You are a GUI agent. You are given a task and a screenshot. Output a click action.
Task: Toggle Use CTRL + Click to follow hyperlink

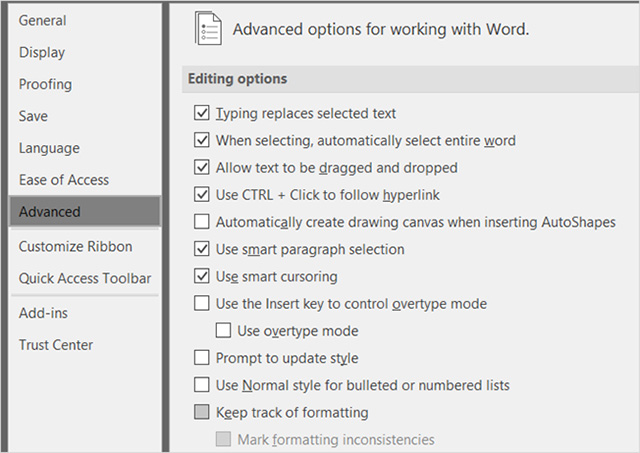coord(202,194)
